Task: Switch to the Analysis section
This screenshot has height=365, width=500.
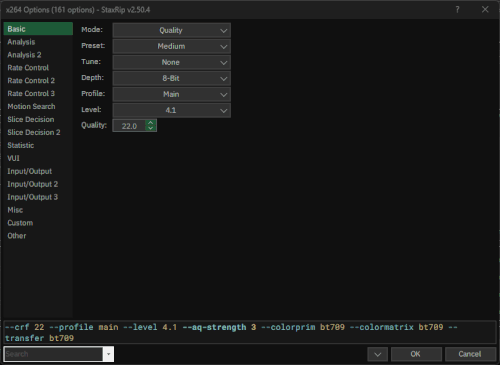Action: pos(38,42)
